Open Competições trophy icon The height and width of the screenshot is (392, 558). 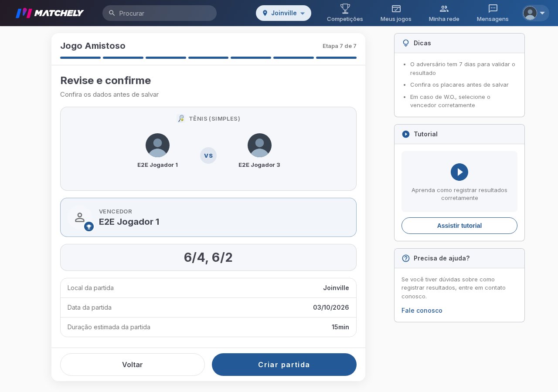(345, 8)
